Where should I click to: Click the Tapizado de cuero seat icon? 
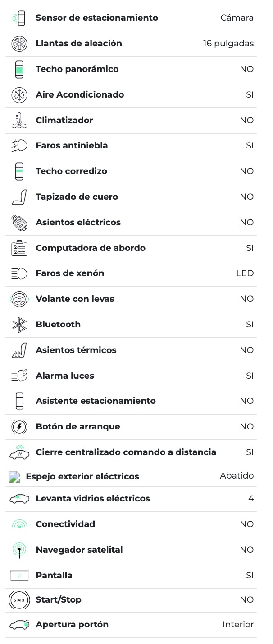[x=19, y=197]
